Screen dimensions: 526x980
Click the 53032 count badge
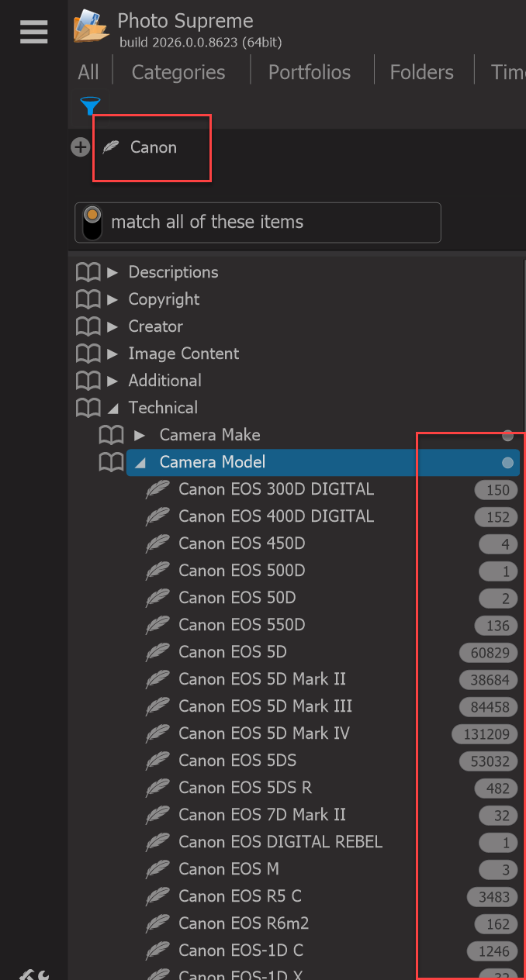pyautogui.click(x=489, y=761)
